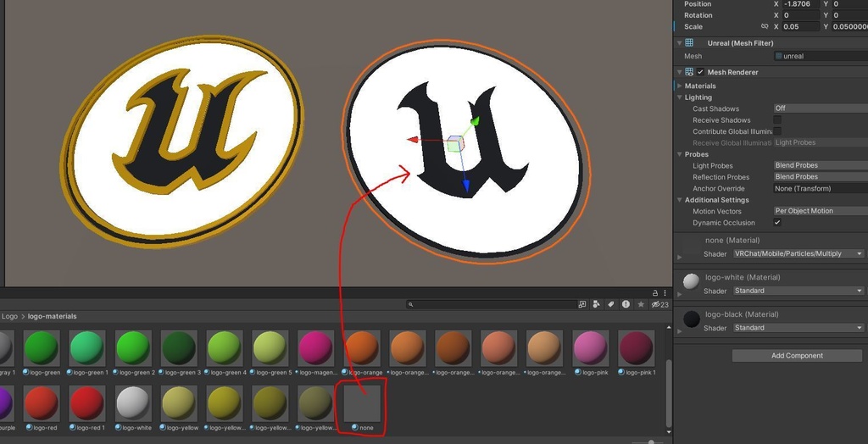This screenshot has height=444, width=868.
Task: Click the Open in Search icon
Action: [x=582, y=304]
